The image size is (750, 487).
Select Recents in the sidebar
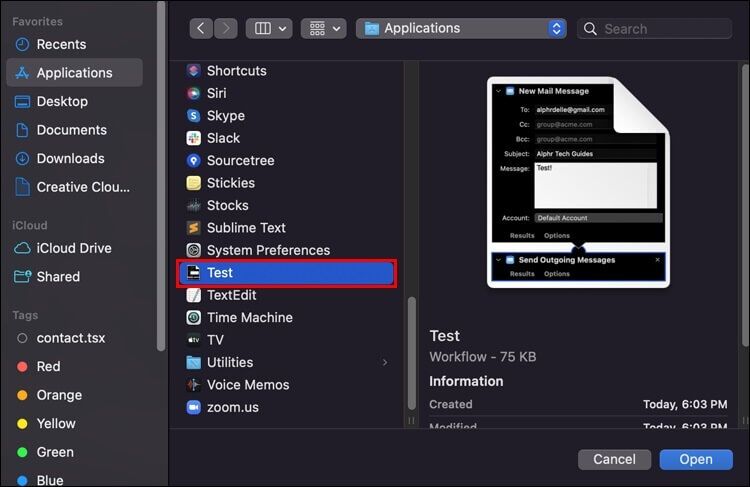point(75,44)
